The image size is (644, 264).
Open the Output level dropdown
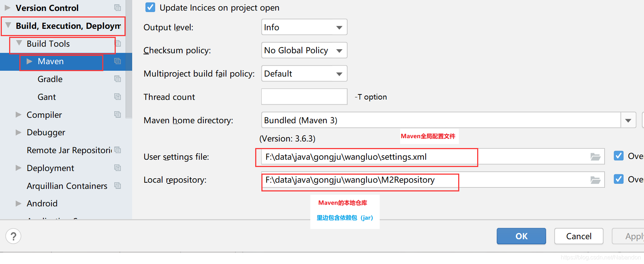pyautogui.click(x=304, y=27)
